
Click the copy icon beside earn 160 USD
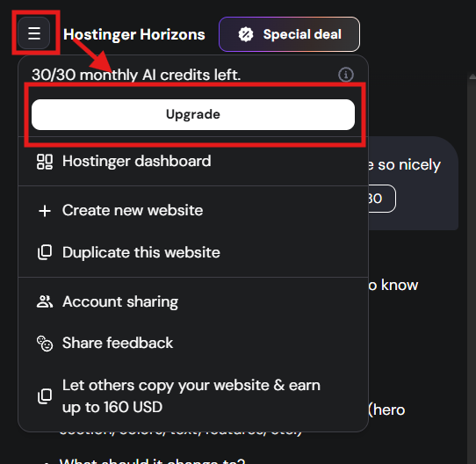click(x=45, y=396)
